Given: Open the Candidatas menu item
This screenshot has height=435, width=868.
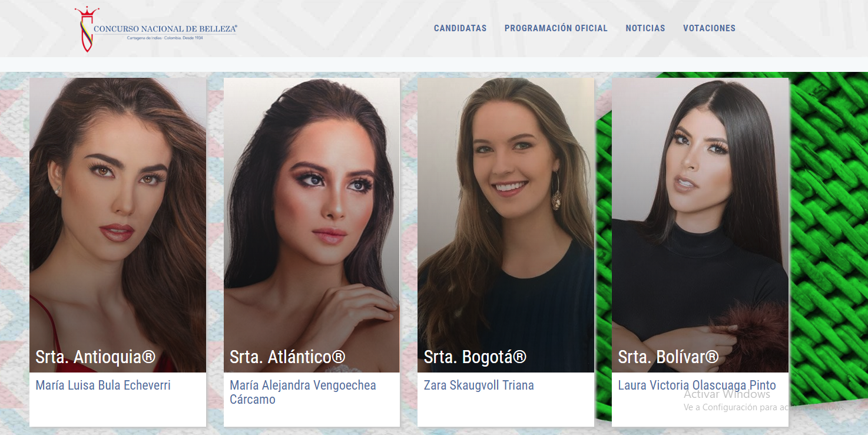Looking at the screenshot, I should 460,28.
